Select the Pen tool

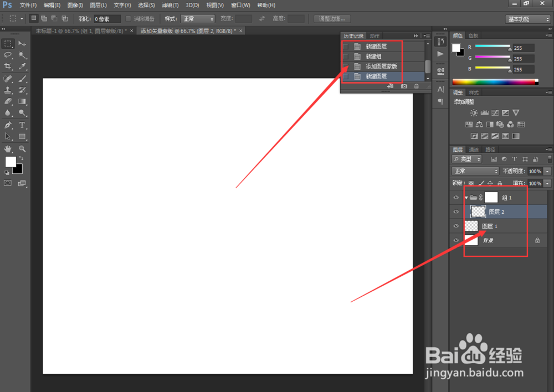coord(8,125)
